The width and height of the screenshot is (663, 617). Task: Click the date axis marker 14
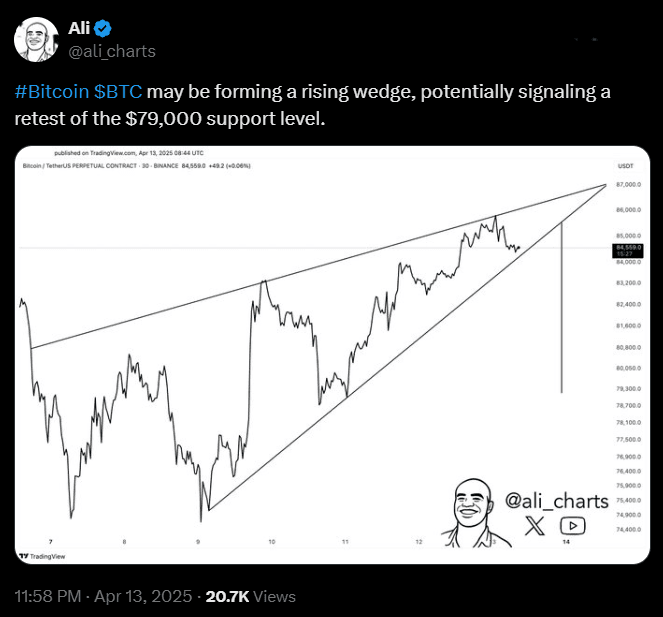(x=566, y=542)
